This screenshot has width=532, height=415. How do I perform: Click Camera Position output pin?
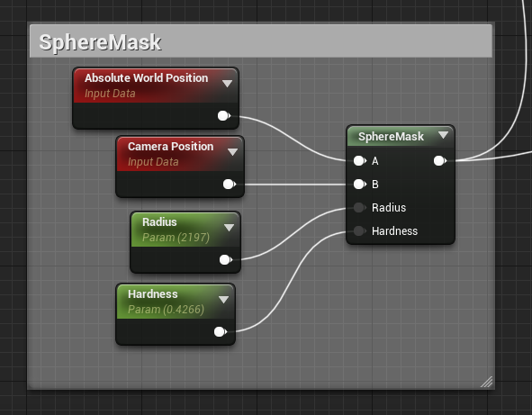click(229, 185)
